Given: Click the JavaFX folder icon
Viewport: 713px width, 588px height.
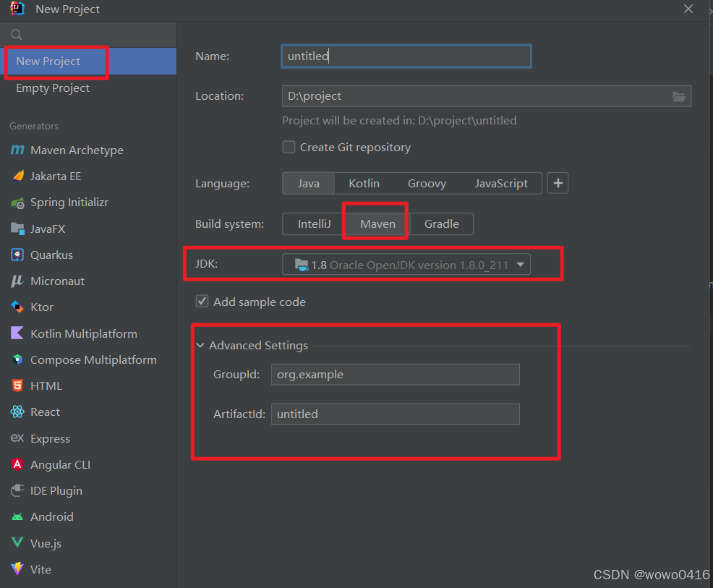Looking at the screenshot, I should pyautogui.click(x=18, y=229).
